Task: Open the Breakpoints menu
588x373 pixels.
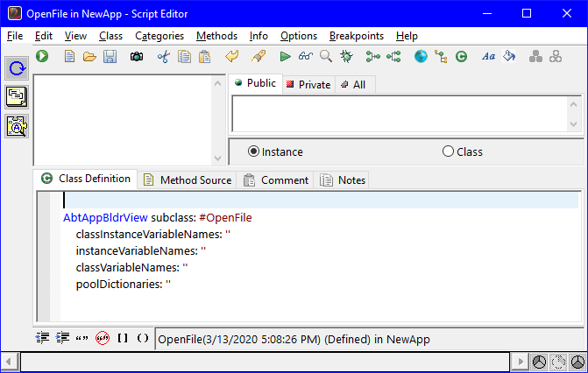Action: 357,36
